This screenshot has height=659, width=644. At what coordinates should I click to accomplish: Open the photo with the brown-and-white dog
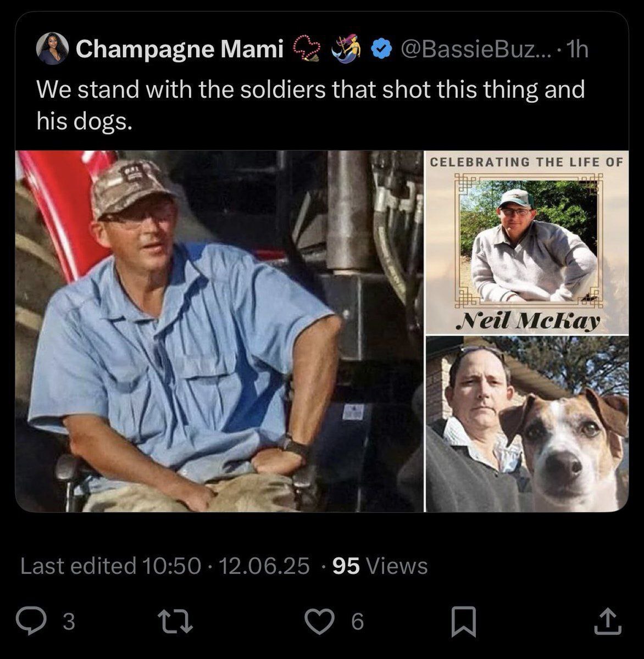(527, 424)
